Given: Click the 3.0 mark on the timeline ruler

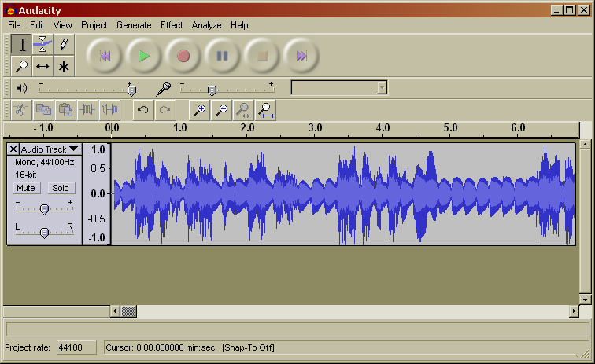Looking at the screenshot, I should tap(315, 128).
